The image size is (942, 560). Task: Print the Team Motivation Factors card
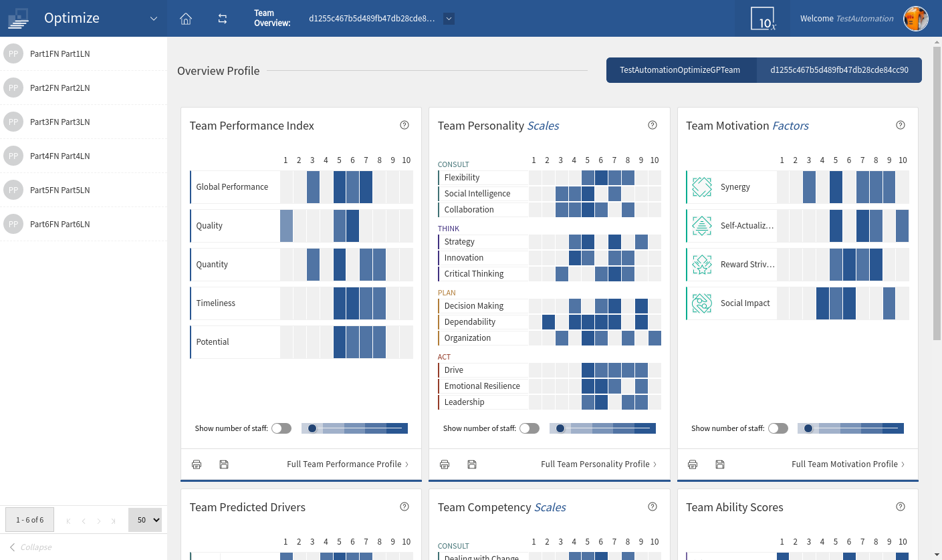pyautogui.click(x=693, y=464)
